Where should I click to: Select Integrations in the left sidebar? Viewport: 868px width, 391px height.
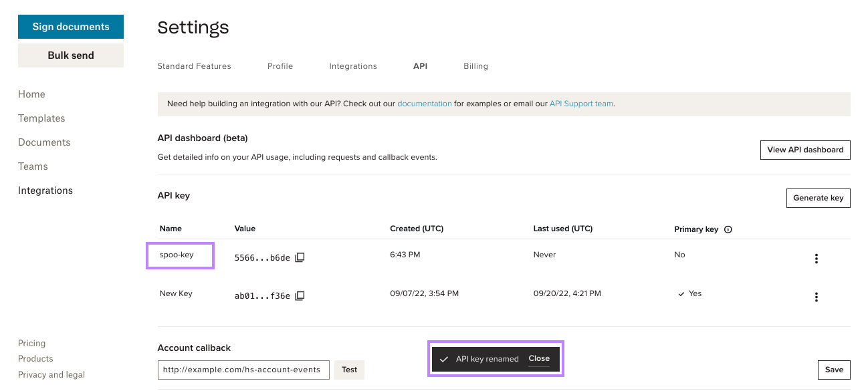pyautogui.click(x=45, y=190)
